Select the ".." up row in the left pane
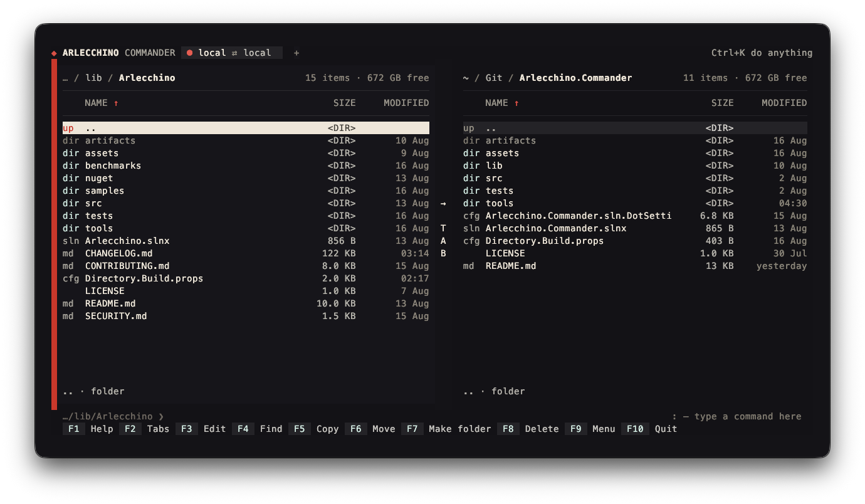Viewport: 865px width, 504px height. pyautogui.click(x=246, y=128)
